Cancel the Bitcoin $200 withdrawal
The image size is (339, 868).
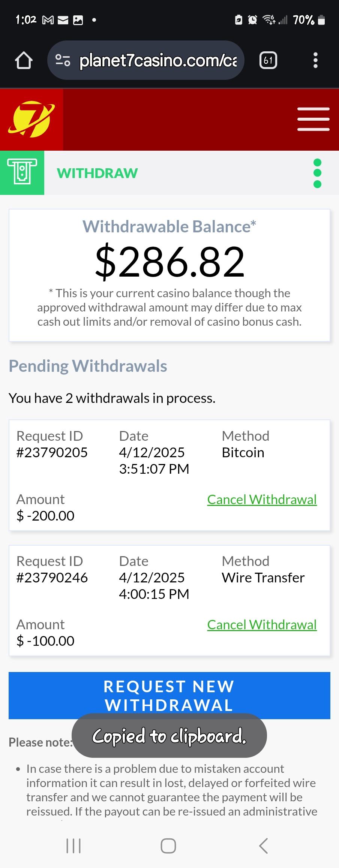click(x=262, y=500)
